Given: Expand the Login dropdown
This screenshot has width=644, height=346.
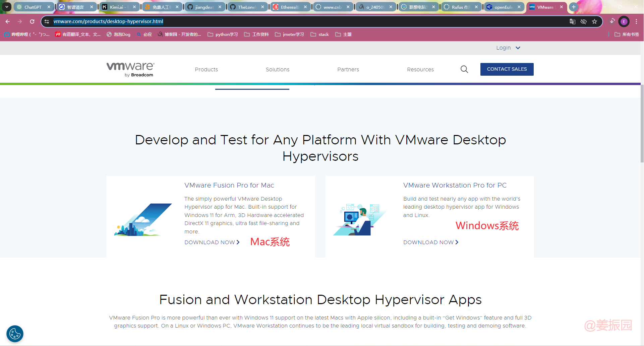Looking at the screenshot, I should click(x=508, y=48).
